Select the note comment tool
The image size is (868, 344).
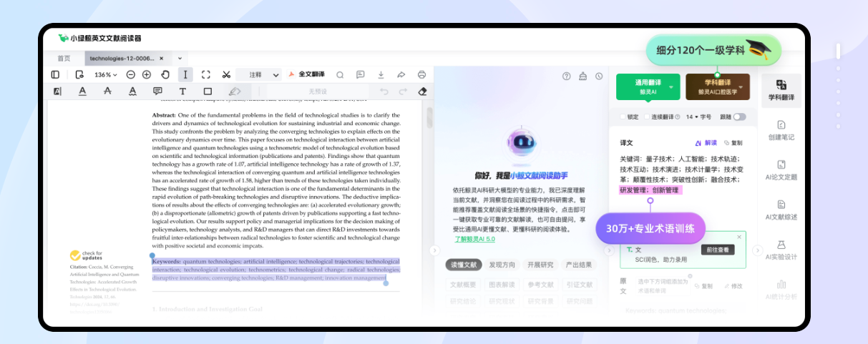(157, 92)
